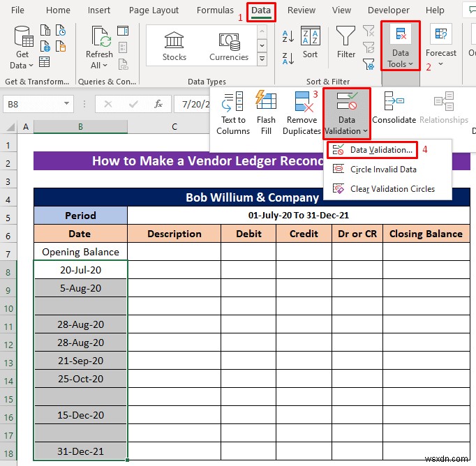Expand the Name Box dropdown
The width and height of the screenshot is (476, 466).
pyautogui.click(x=66, y=104)
